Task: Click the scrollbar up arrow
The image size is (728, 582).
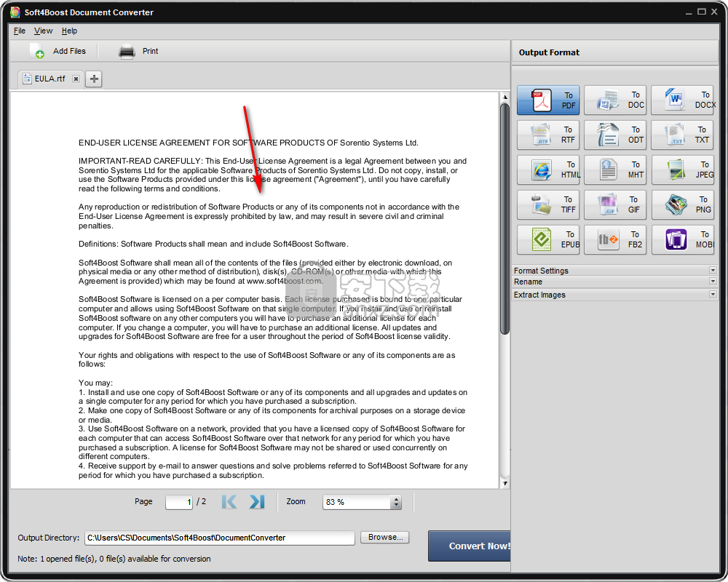Action: (505, 97)
